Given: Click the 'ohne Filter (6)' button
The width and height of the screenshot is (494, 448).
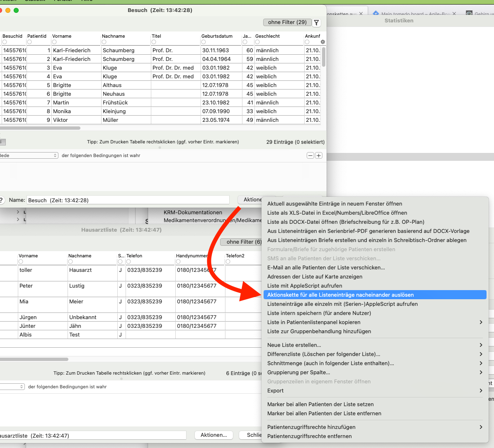Looking at the screenshot, I should (x=241, y=242).
